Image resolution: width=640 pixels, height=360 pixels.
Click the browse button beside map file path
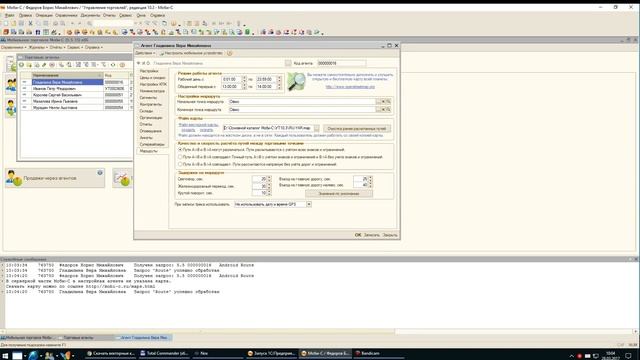click(317, 128)
